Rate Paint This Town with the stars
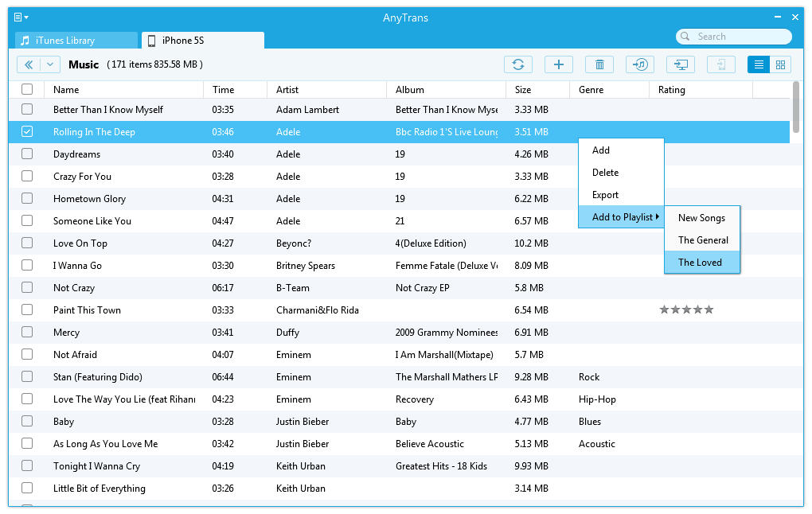 [686, 310]
